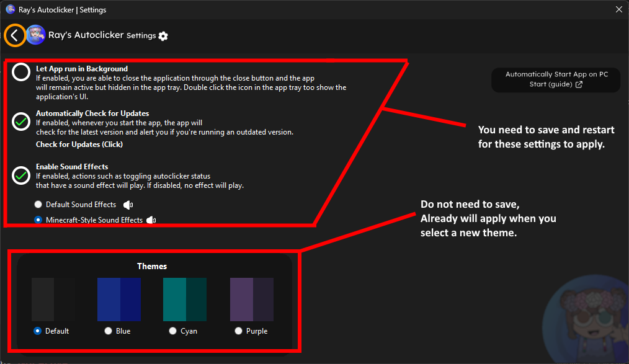Close the Settings window
The width and height of the screenshot is (629, 364).
coord(619,9)
